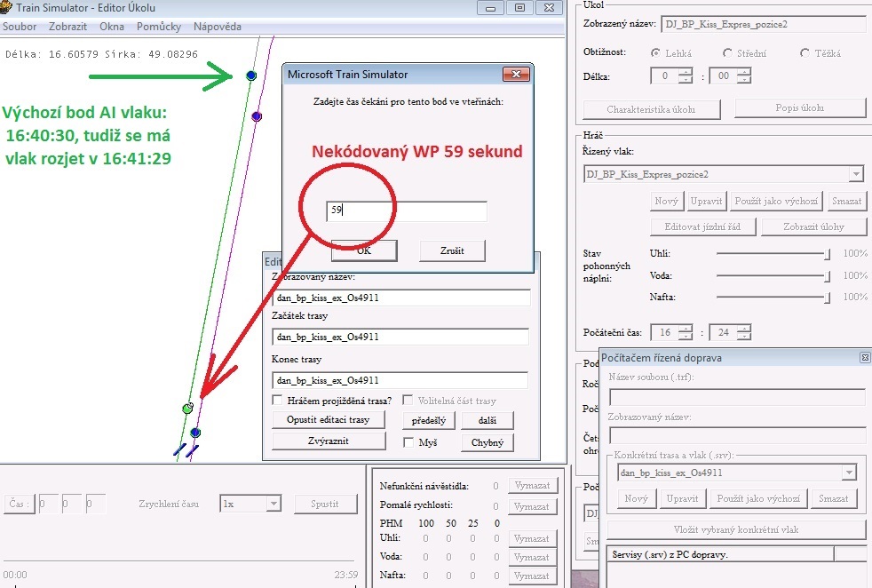The width and height of the screenshot is (872, 588).
Task: Click the blue start node on the green track
Action: (251, 76)
